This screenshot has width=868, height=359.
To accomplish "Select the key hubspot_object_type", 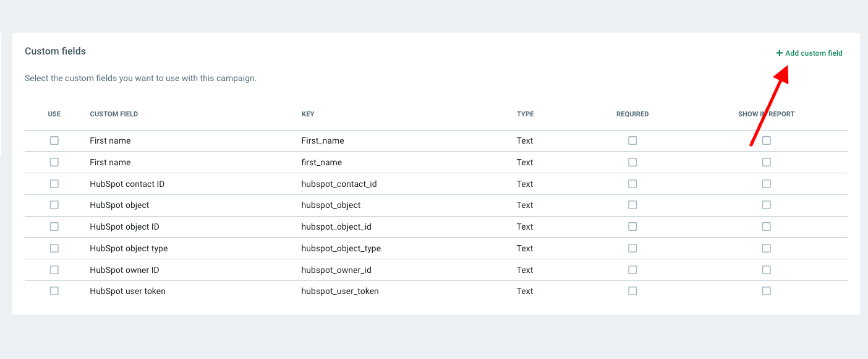I will (x=341, y=248).
